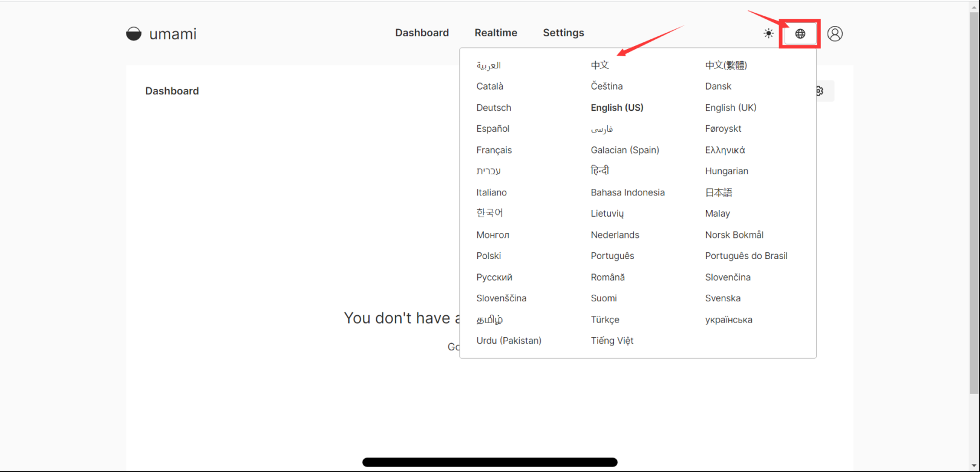Open the Settings nav item
Image resolution: width=980 pixels, height=472 pixels.
coord(563,33)
